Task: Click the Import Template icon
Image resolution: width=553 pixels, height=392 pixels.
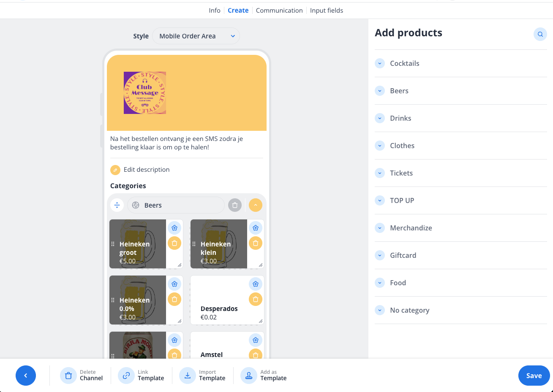Action: click(188, 375)
